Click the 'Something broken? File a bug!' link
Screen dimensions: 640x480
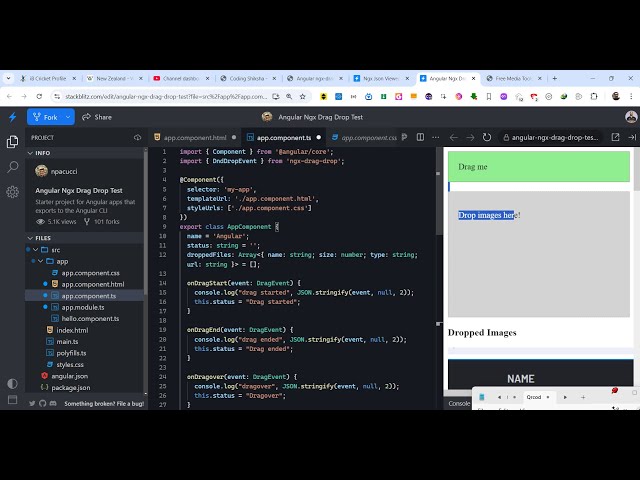103,403
